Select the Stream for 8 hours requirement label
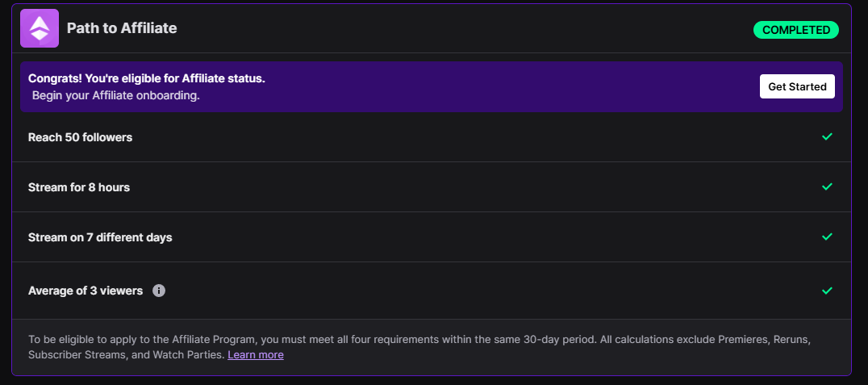The width and height of the screenshot is (868, 385). click(79, 187)
